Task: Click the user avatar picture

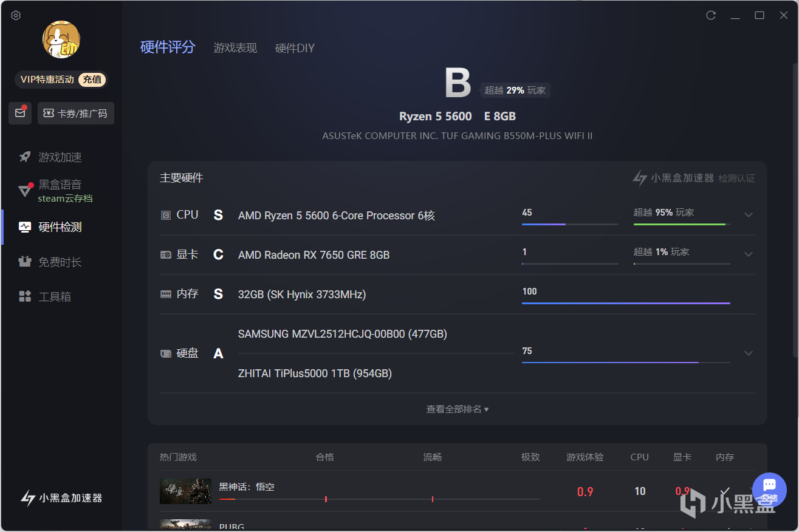Action: (x=61, y=39)
